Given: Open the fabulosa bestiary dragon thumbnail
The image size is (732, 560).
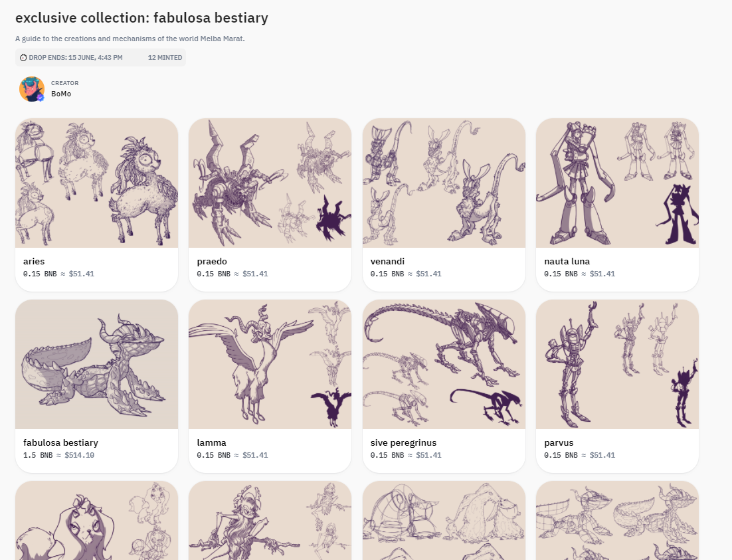Looking at the screenshot, I should (x=96, y=364).
